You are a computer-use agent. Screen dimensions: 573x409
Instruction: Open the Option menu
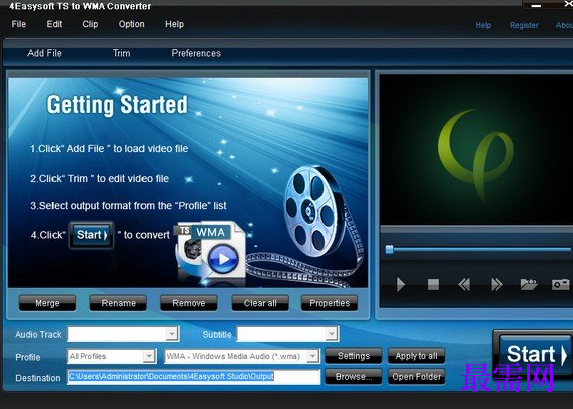coord(132,24)
